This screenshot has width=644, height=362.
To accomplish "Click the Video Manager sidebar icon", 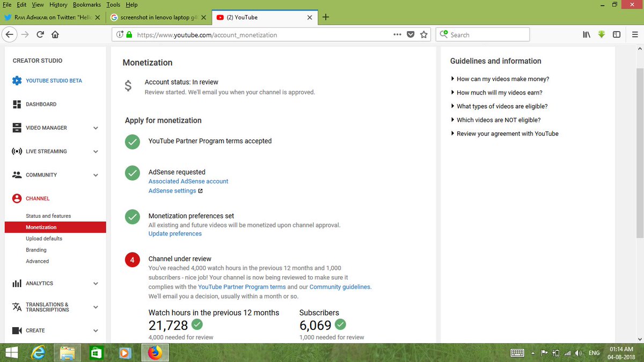I will pyautogui.click(x=17, y=128).
